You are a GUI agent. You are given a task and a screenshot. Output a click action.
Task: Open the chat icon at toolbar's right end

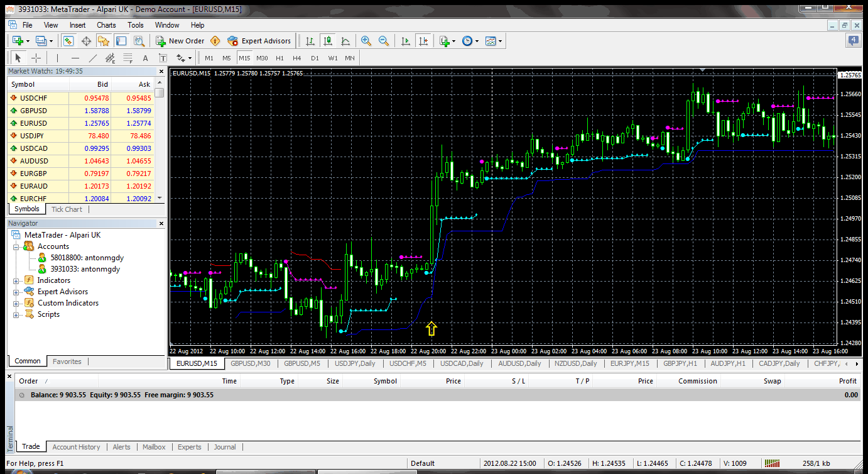click(x=853, y=41)
